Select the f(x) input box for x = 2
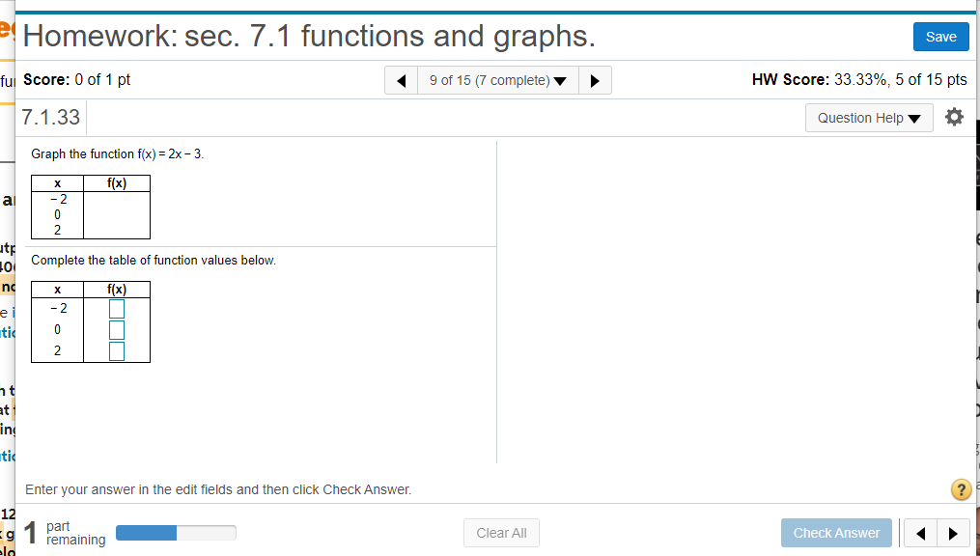The width and height of the screenshot is (980, 556). click(117, 350)
